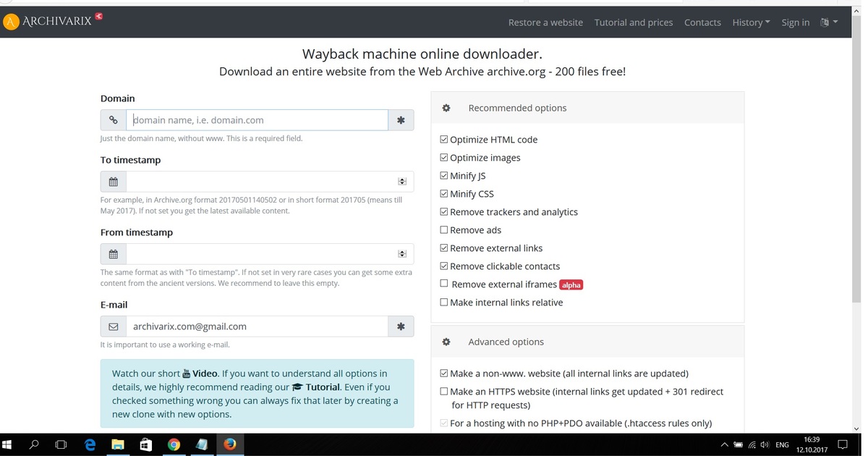Click the gear icon in Recommended options header
868x456 pixels.
point(446,108)
